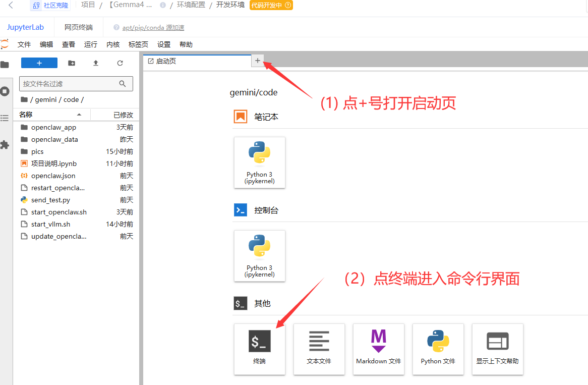Select the send_test.py file
Image resolution: width=588 pixels, height=385 pixels.
(76, 200)
